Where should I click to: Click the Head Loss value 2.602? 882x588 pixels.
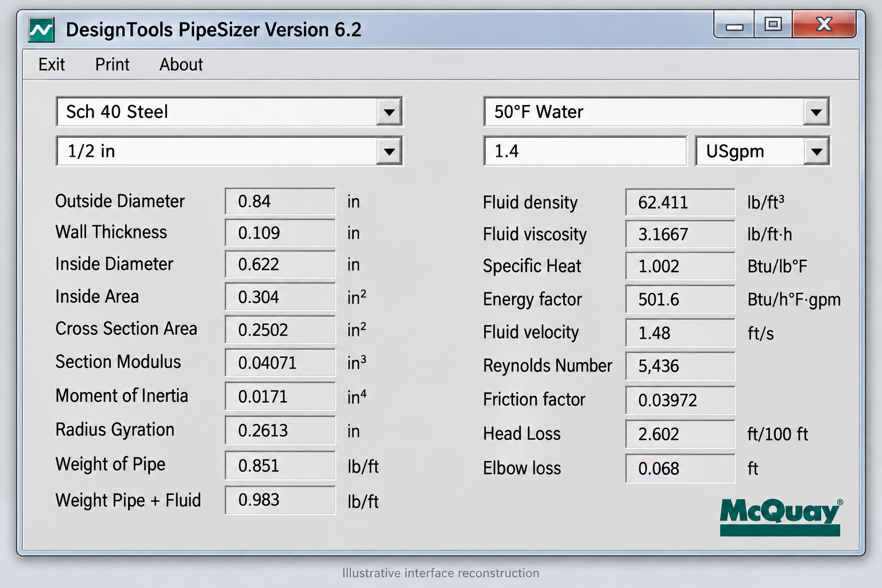point(680,434)
